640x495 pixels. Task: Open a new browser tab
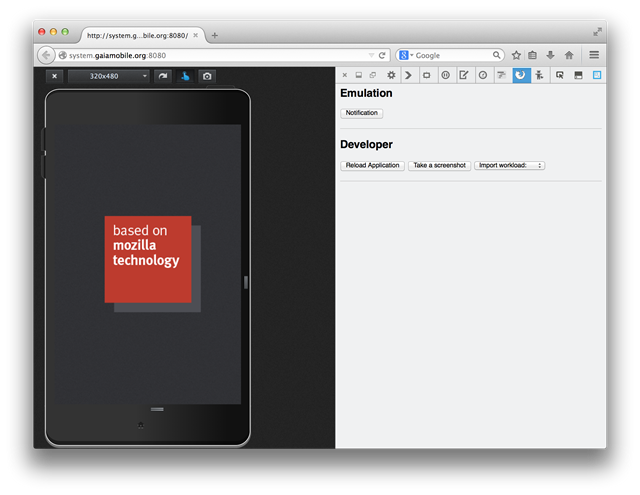coord(215,36)
